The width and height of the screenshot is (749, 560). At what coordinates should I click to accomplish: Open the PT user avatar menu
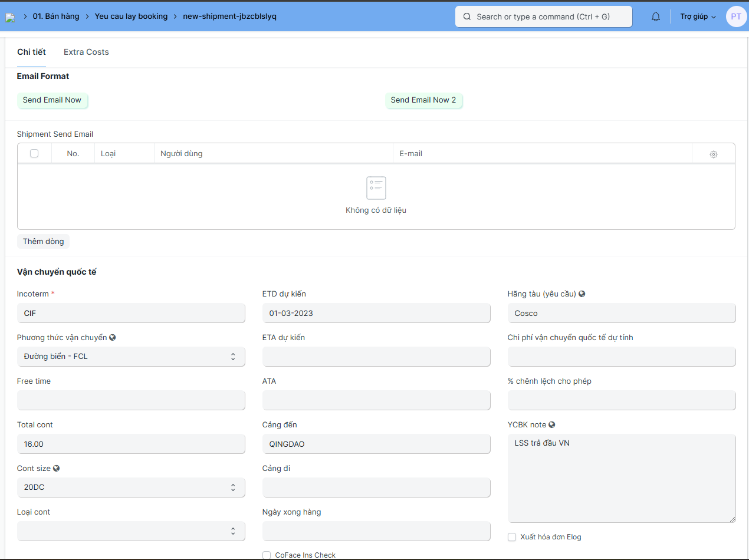click(736, 17)
